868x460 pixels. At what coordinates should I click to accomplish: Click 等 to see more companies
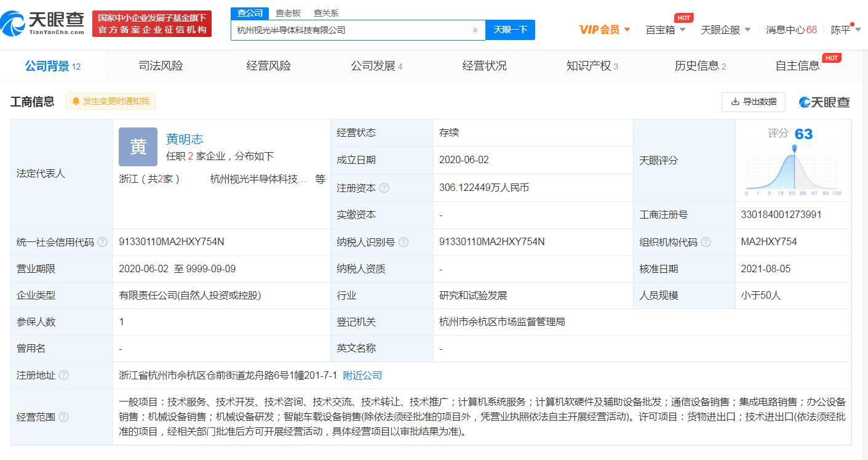[x=320, y=179]
